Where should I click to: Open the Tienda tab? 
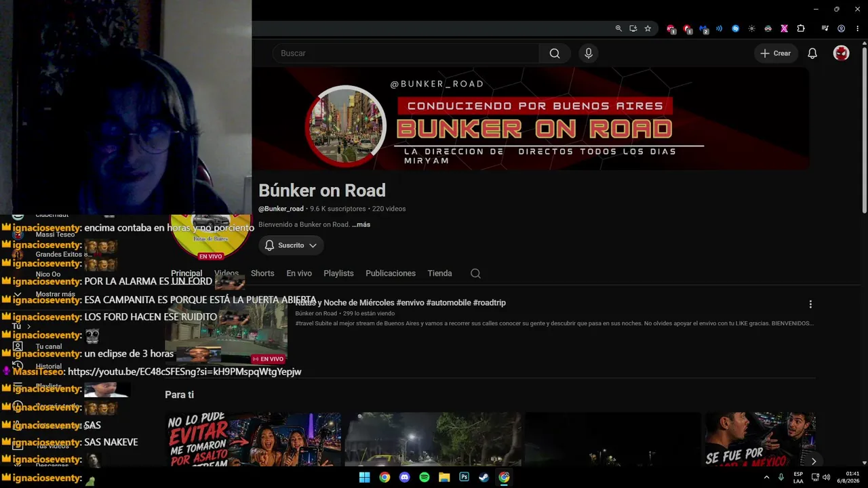tap(439, 273)
